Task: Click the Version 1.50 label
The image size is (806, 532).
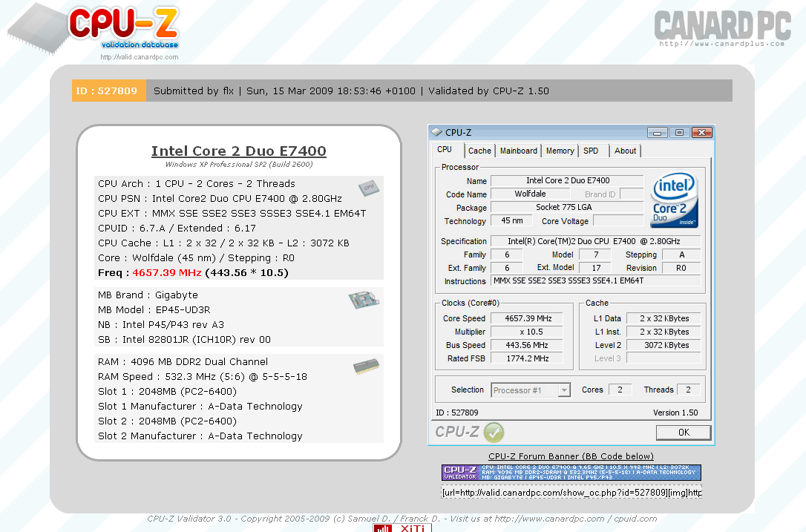Action: [x=675, y=413]
